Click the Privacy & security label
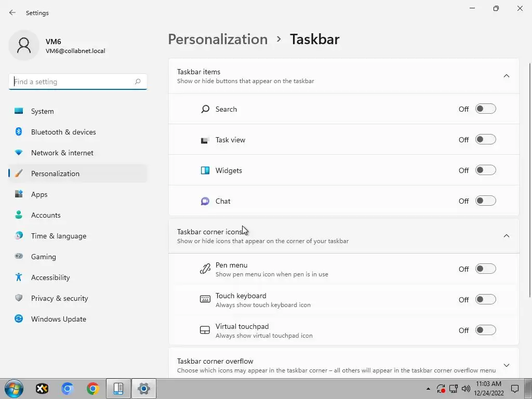The image size is (532, 399). point(59,298)
